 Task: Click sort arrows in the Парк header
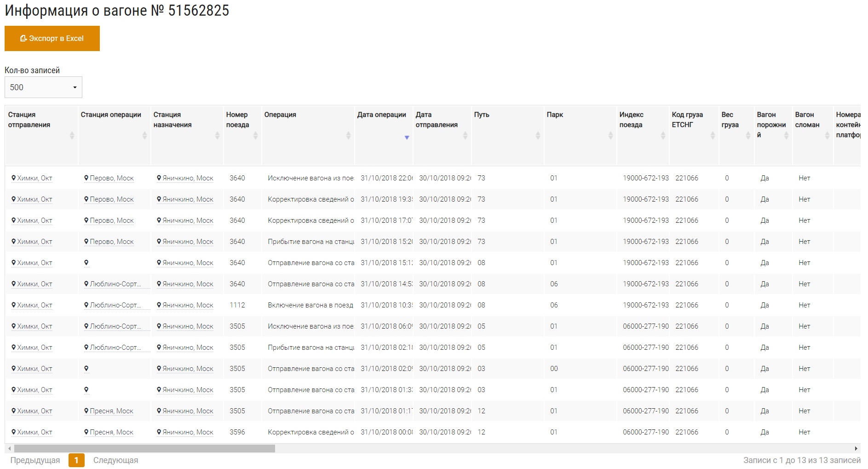(x=610, y=135)
